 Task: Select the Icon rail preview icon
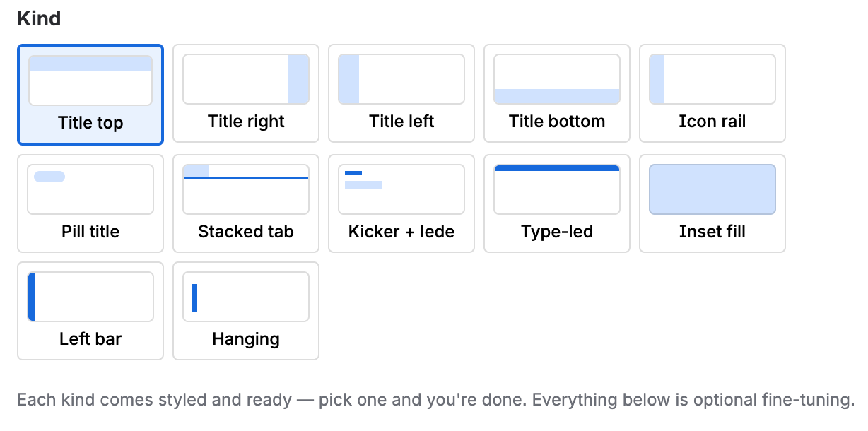[712, 79]
